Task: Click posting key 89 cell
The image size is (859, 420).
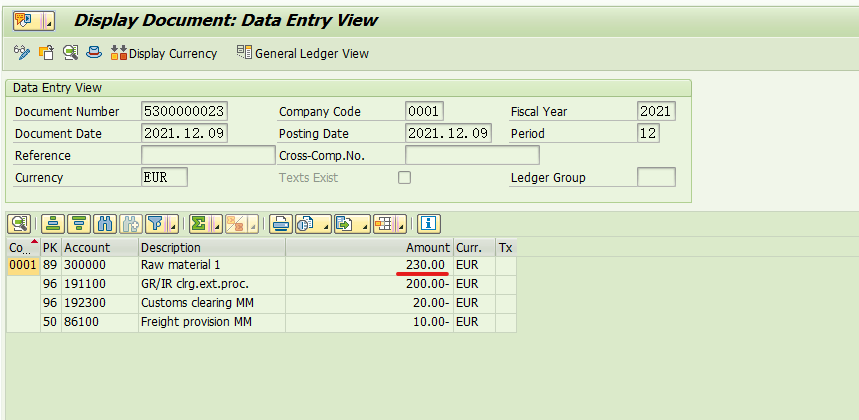Action: (x=51, y=266)
